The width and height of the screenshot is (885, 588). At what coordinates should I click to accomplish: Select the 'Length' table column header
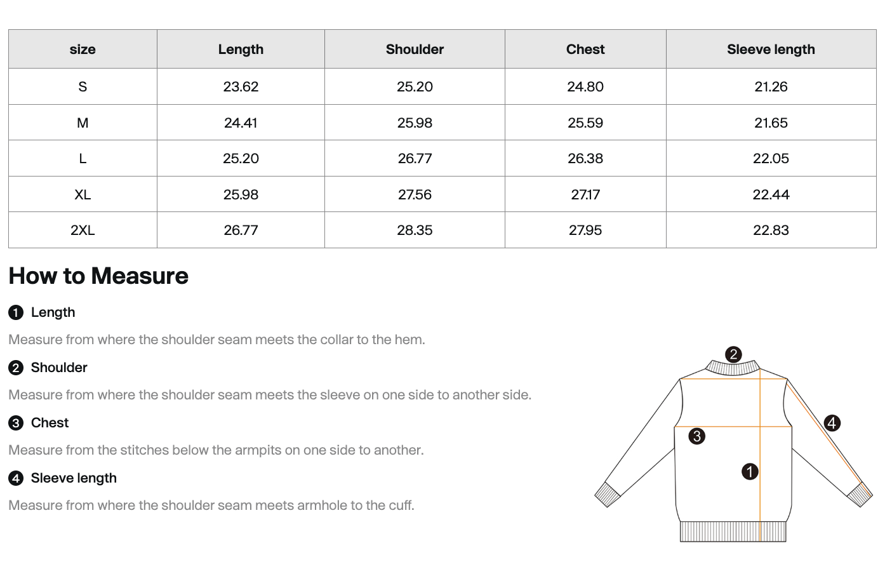pyautogui.click(x=241, y=50)
